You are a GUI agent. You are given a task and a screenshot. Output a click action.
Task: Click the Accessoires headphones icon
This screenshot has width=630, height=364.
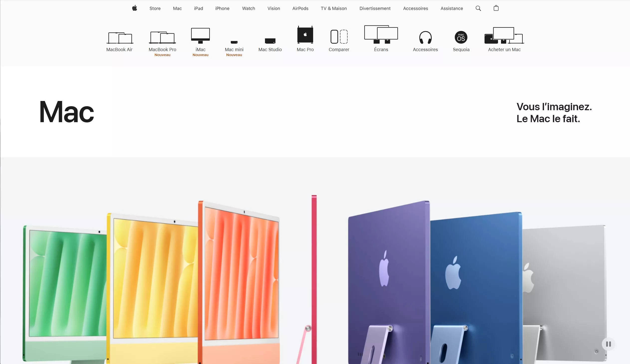coord(425,37)
